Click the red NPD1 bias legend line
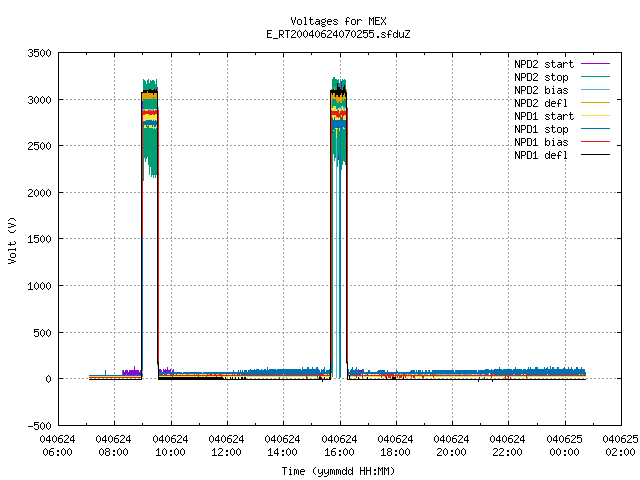This screenshot has height=480, width=640. click(x=596, y=142)
